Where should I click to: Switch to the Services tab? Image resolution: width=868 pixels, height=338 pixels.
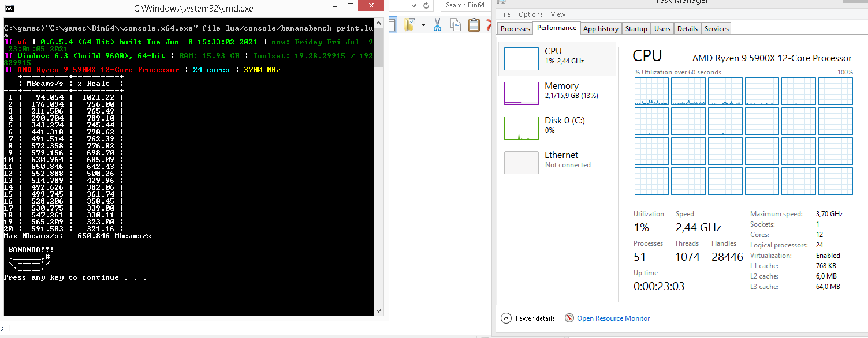(717, 29)
